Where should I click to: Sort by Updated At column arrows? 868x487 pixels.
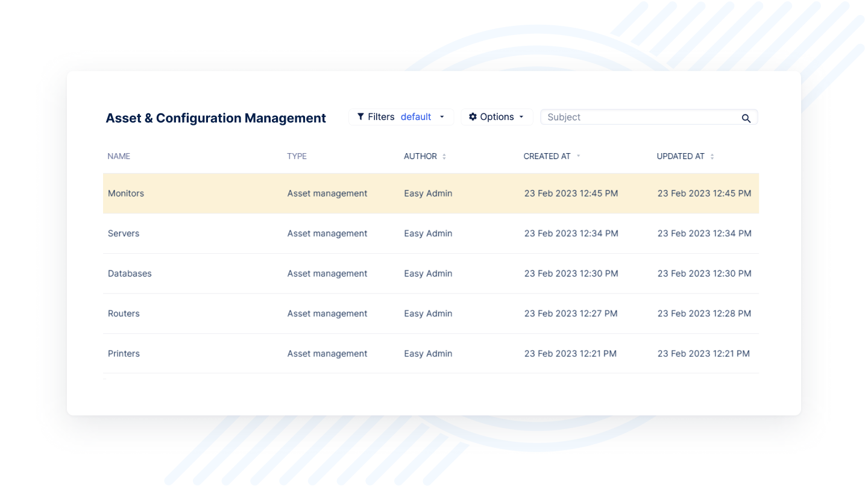pyautogui.click(x=712, y=157)
